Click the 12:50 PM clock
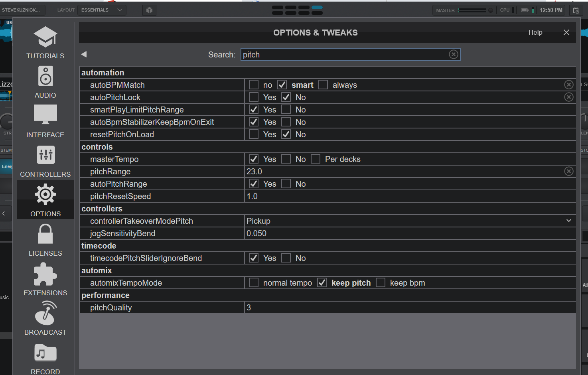 tap(551, 10)
